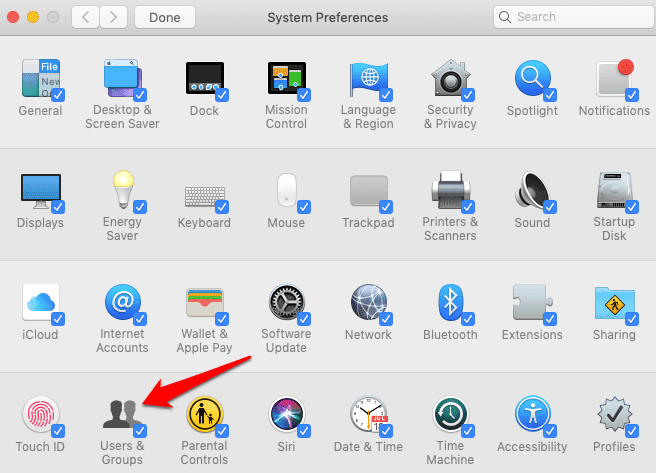Open the Touch ID fingerprint icon
Screen dimensions: 656x473
pos(41,414)
